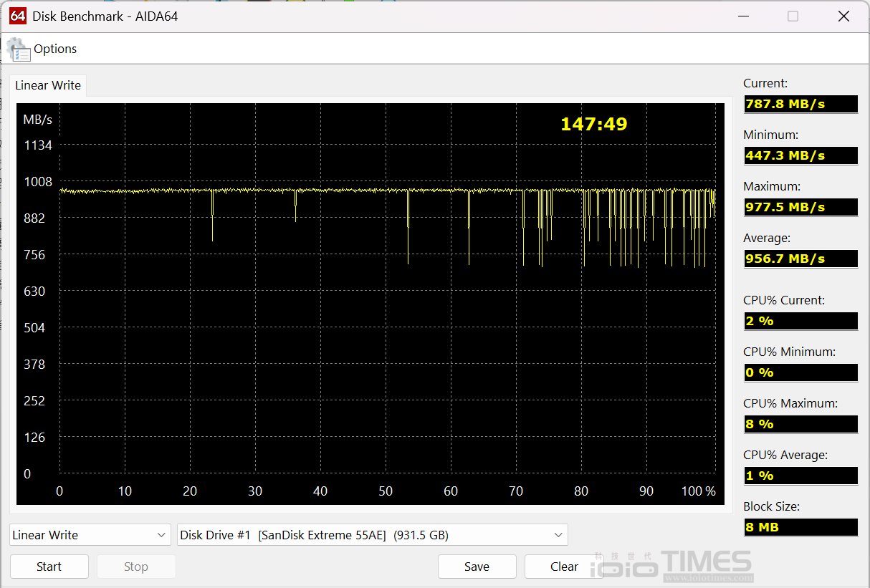Click the Clear button

tap(564, 567)
